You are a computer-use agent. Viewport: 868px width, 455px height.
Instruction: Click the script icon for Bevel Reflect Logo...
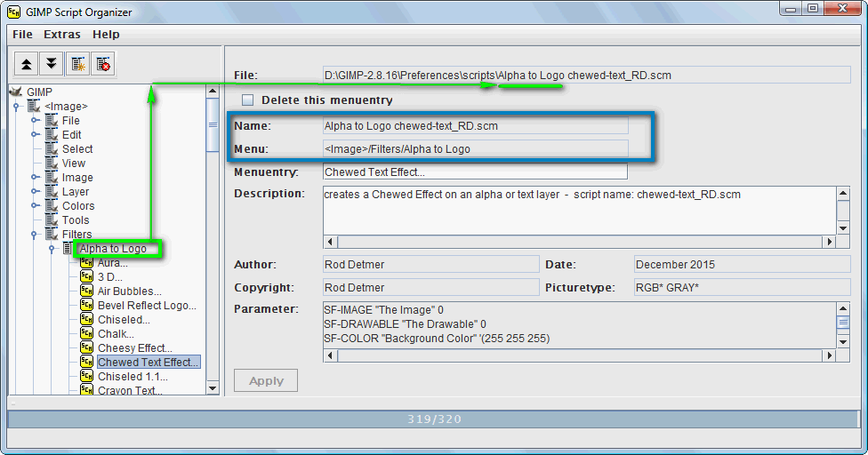pos(86,305)
